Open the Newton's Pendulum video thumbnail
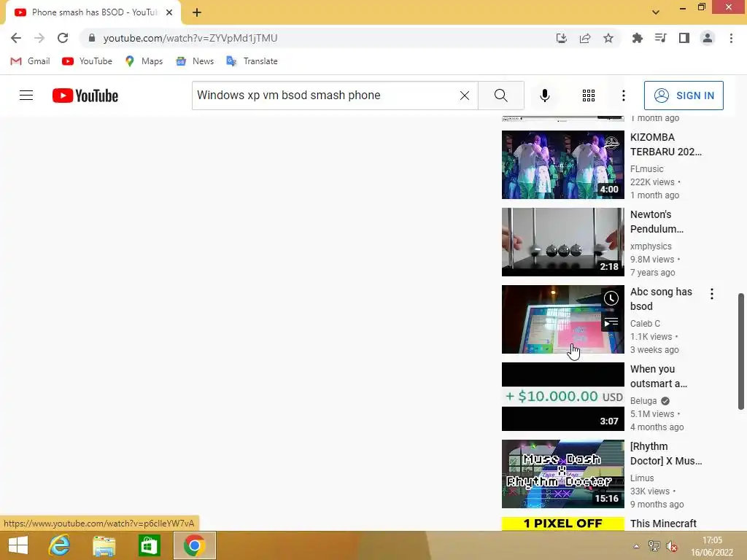 pyautogui.click(x=562, y=242)
